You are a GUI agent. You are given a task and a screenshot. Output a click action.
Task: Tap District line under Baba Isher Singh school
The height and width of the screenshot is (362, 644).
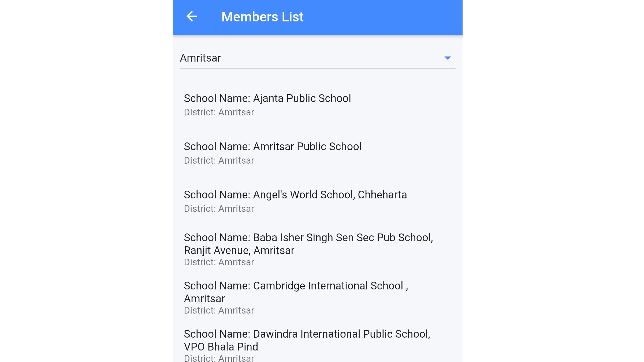(x=219, y=262)
